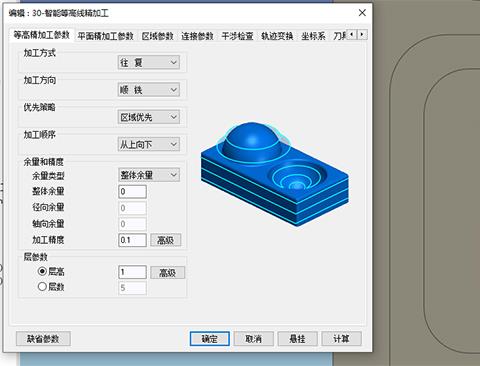Open the 干涉检查 tab
The image size is (480, 366).
pos(237,36)
